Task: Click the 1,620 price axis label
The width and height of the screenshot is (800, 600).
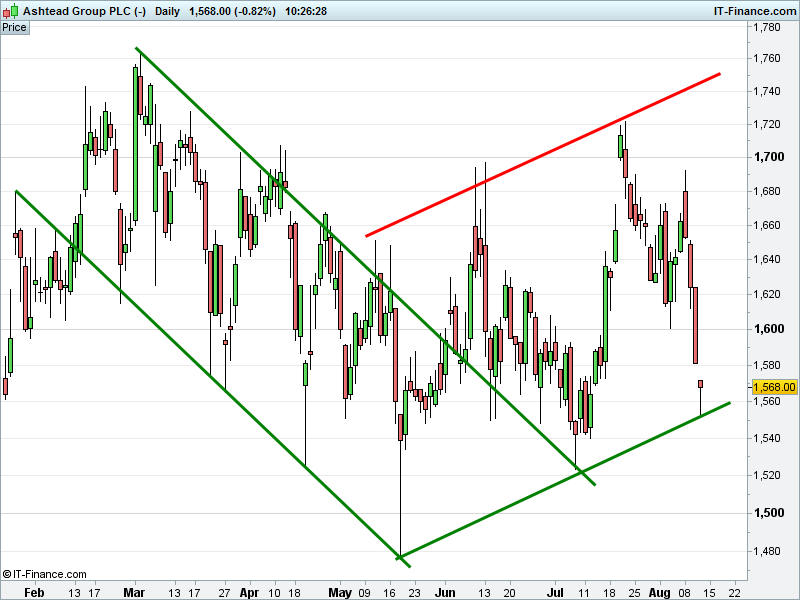Action: [767, 294]
